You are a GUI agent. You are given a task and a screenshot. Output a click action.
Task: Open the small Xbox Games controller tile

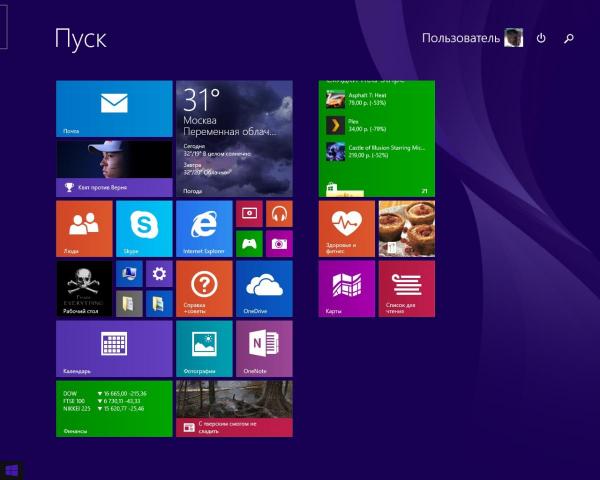pyautogui.click(x=249, y=243)
